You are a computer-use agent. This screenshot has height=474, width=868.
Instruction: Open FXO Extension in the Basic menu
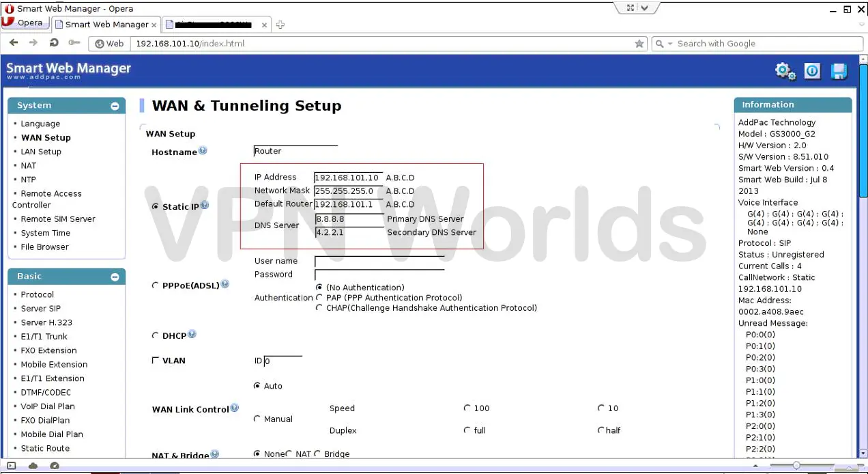pos(48,350)
